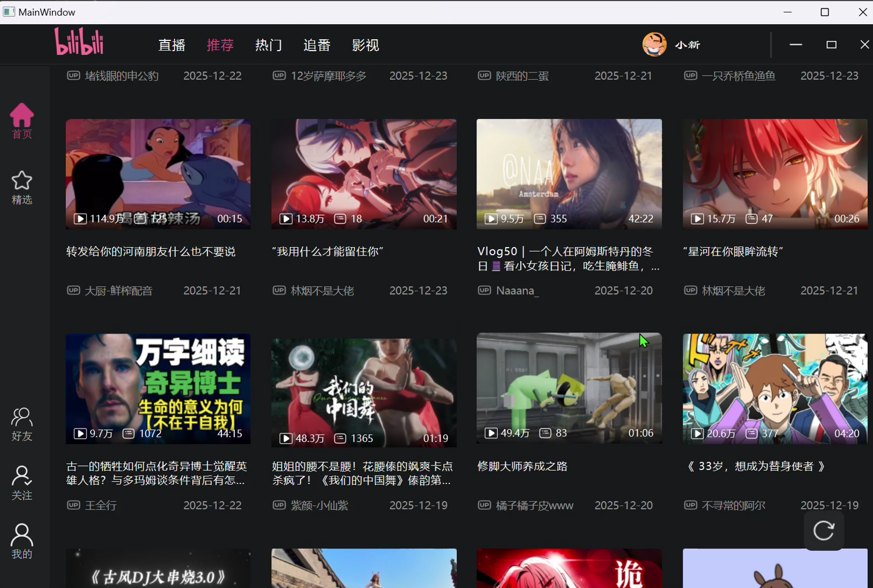
Task: Open video titled 修脚大师养成之路
Action: (522, 466)
